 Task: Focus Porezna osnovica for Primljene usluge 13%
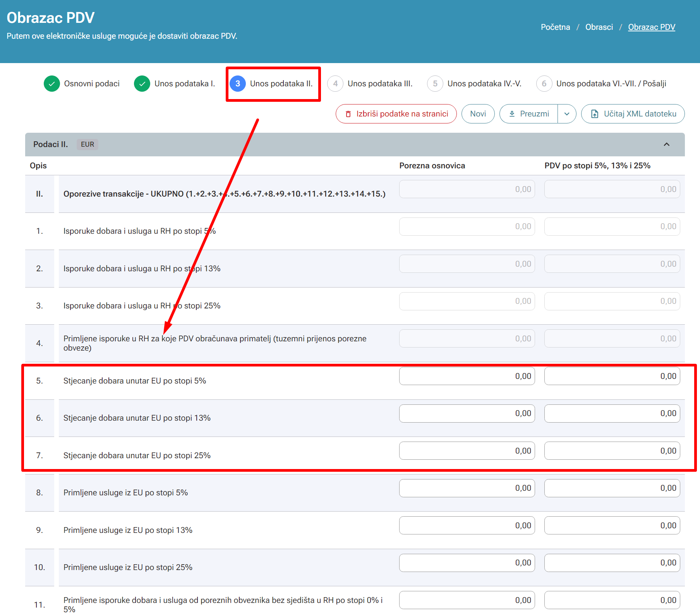tap(467, 526)
